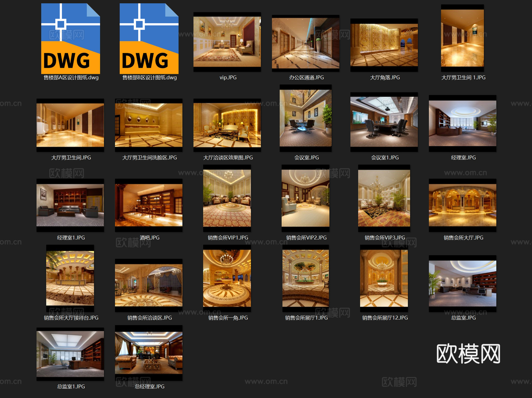Select the 售楼部A区设计图纸 DWG file icon
This screenshot has width=532, height=398.
pyautogui.click(x=71, y=38)
